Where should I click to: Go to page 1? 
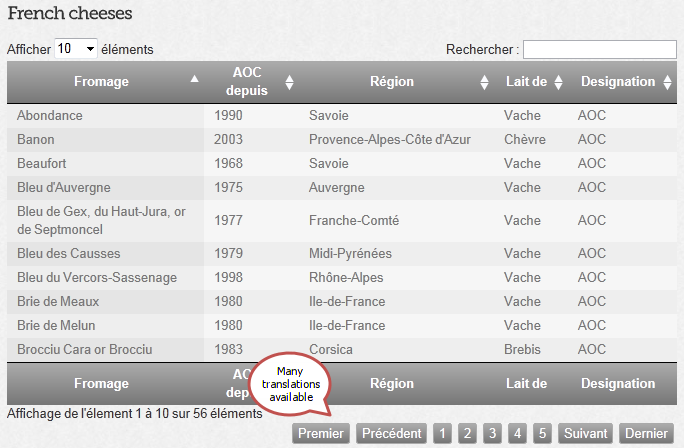(442, 433)
